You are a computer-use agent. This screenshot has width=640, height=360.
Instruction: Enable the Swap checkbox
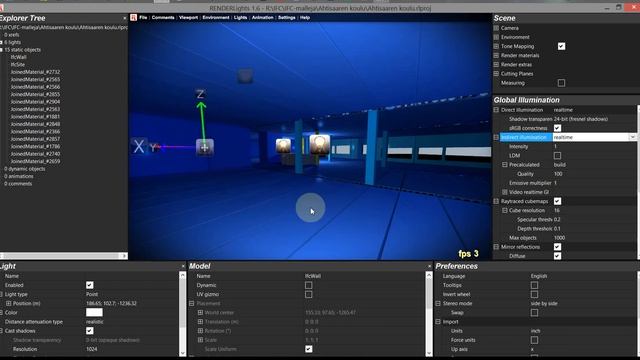point(534,313)
